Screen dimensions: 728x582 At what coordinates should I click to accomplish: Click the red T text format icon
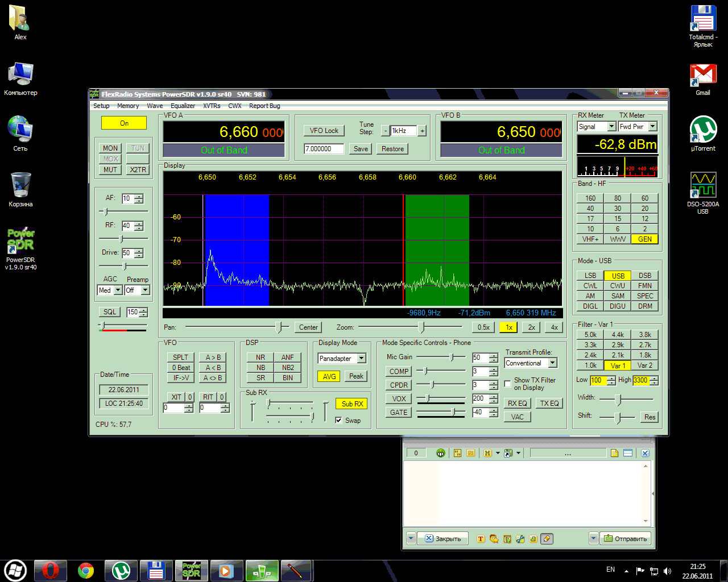click(481, 539)
